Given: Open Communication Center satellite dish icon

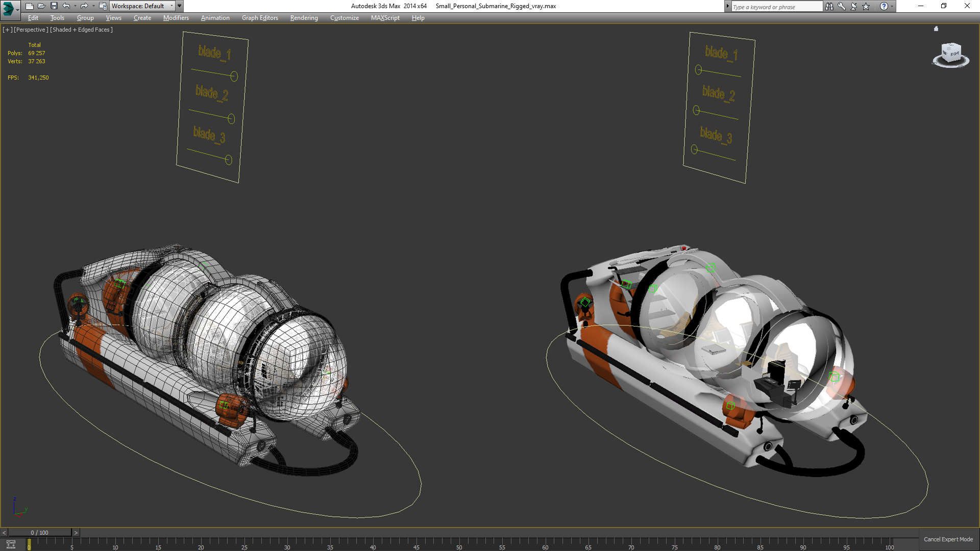Looking at the screenshot, I should [854, 6].
